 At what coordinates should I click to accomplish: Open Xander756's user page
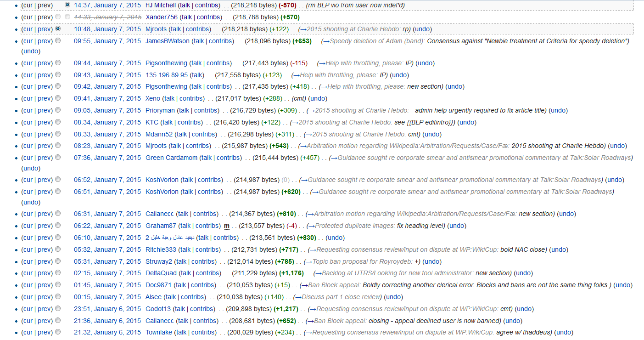pos(161,17)
